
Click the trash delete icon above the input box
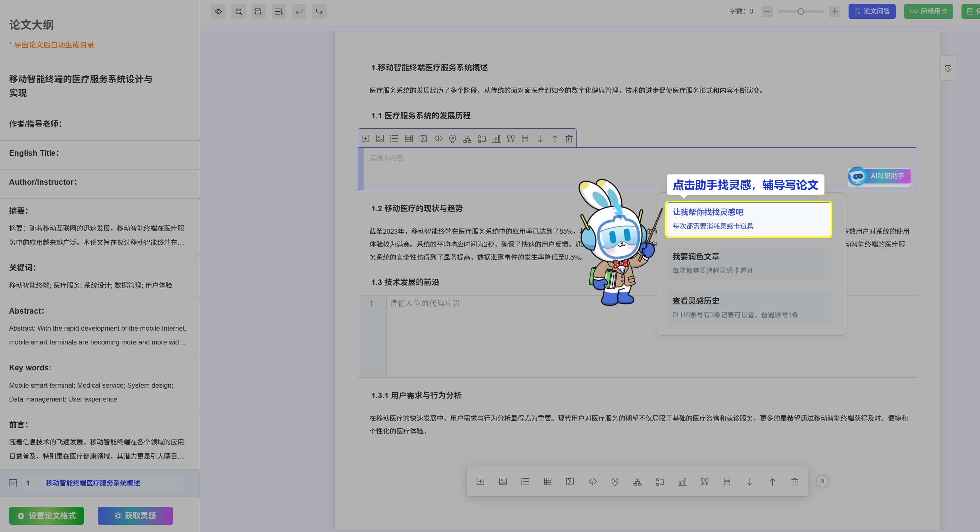point(569,139)
